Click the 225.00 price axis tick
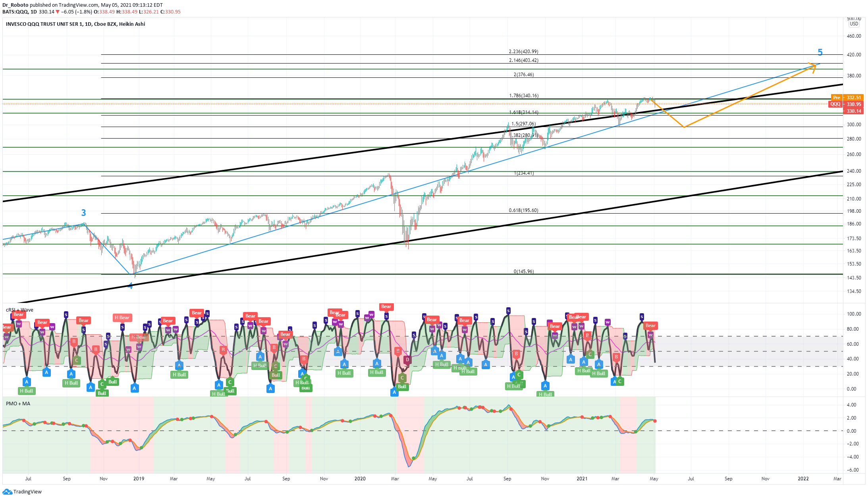The width and height of the screenshot is (868, 499). [x=854, y=185]
